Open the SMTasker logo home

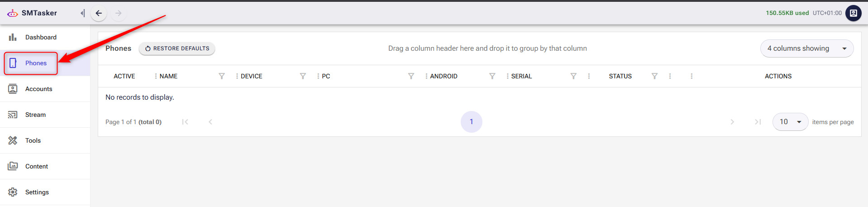(x=32, y=13)
